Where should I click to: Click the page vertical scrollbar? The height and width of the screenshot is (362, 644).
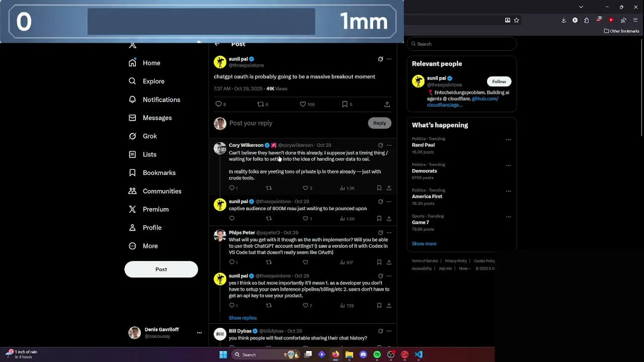tap(642, 88)
